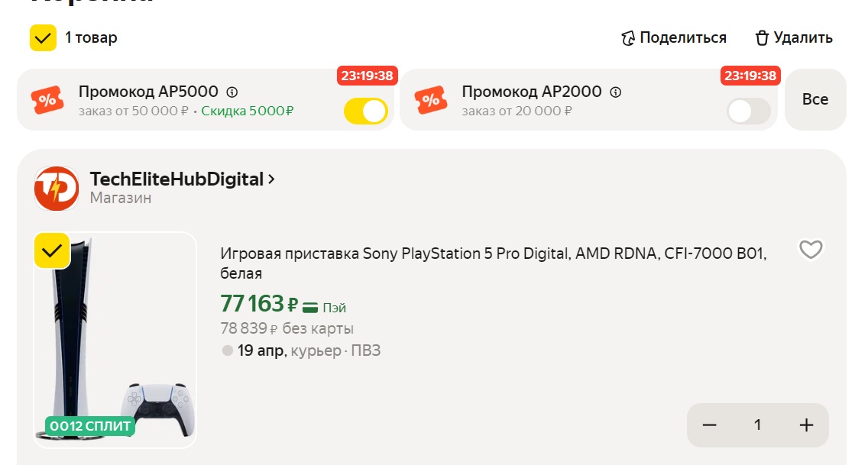Click the green '0012 СПЛИТ' badge
Image resolution: width=868 pixels, height=465 pixels.
click(90, 426)
